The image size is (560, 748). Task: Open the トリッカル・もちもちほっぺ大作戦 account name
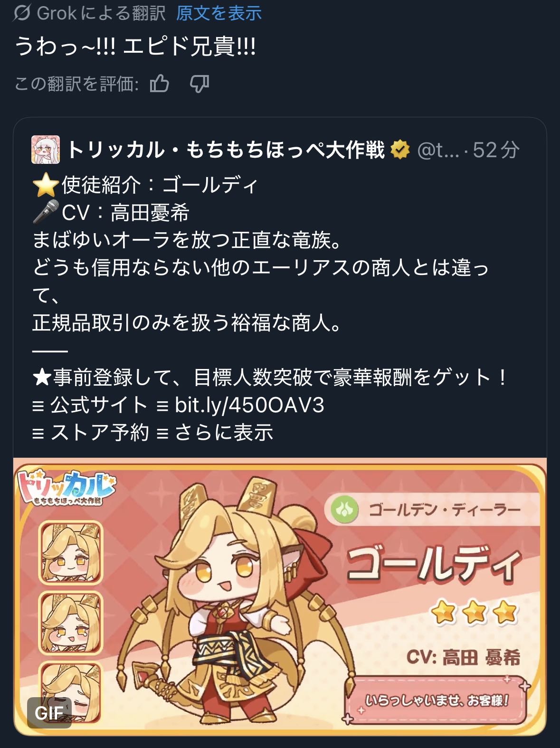[x=226, y=150]
